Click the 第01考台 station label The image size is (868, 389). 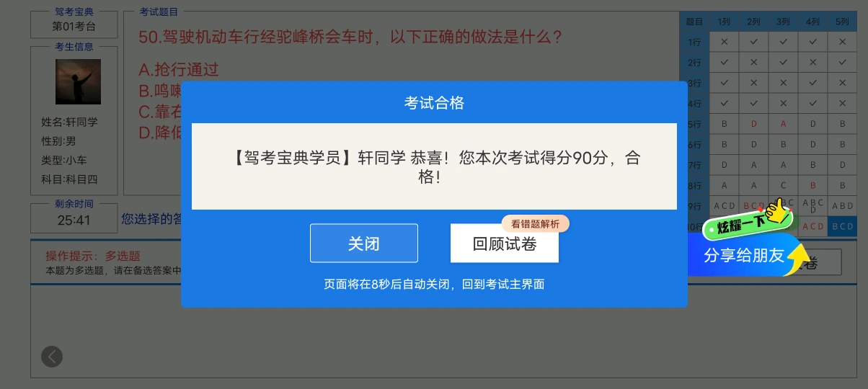74,27
